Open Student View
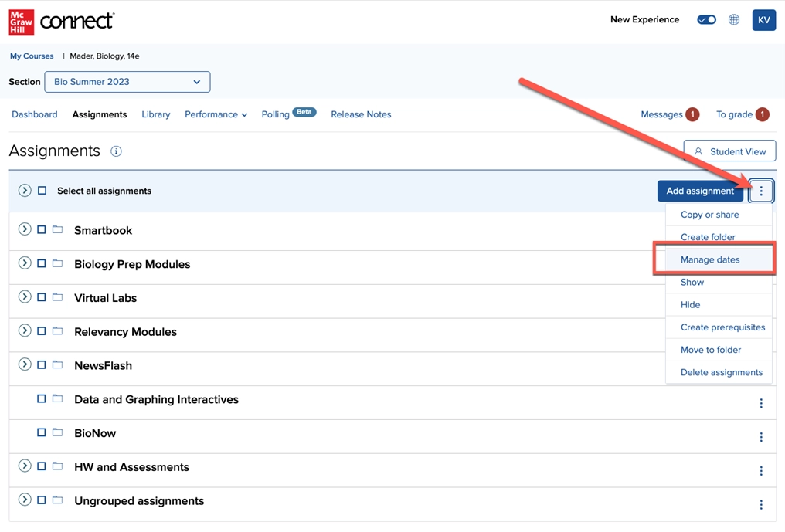Viewport: 785px width, 532px height. coord(729,151)
